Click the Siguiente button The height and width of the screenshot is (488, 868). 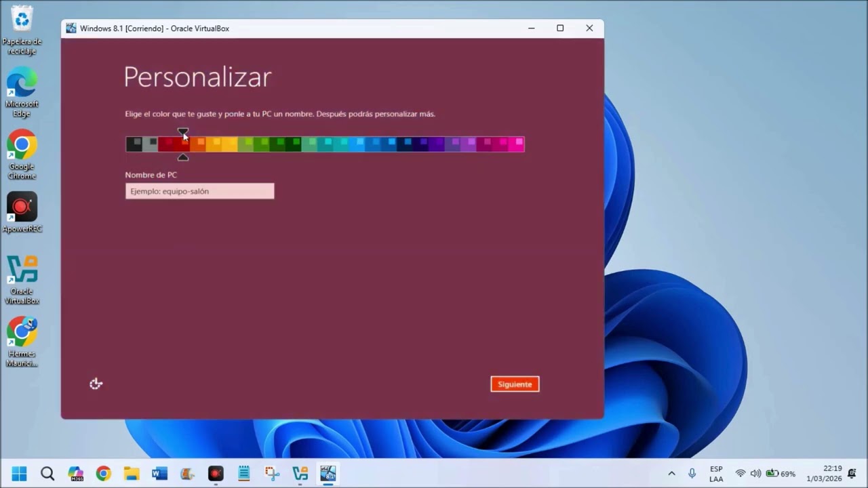click(515, 384)
